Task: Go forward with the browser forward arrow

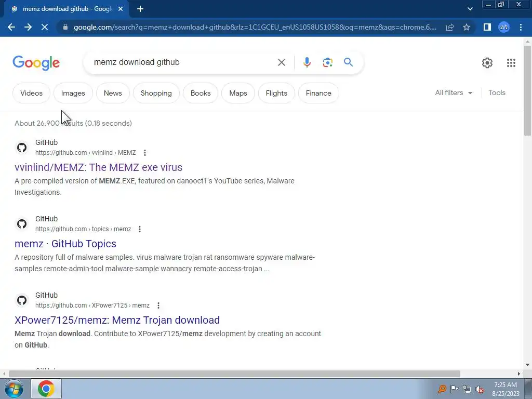Action: (28, 27)
